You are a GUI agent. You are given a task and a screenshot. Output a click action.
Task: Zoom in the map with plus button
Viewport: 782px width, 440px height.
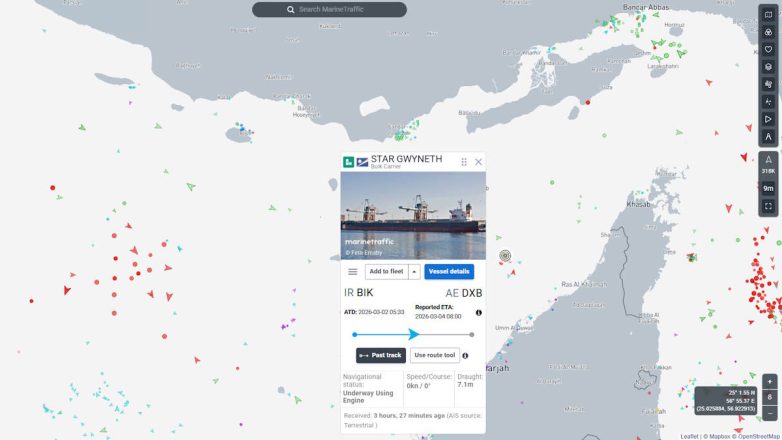pos(770,382)
